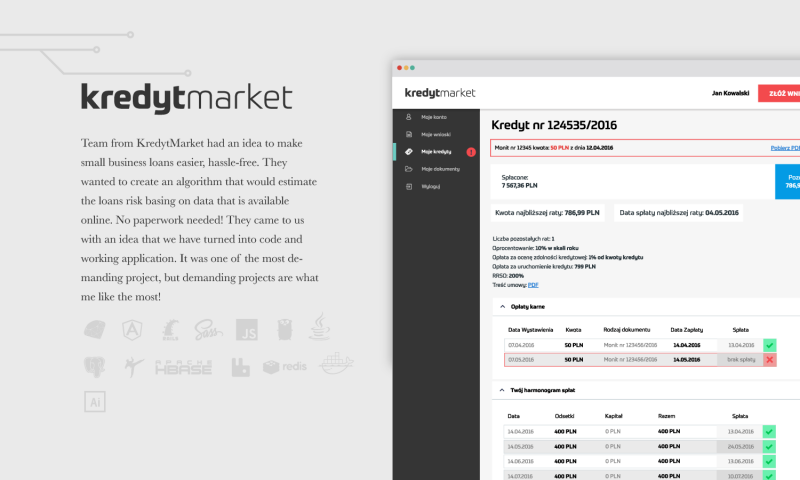
Task: Click the document icon beside Moje wnioski
Action: pos(409,134)
